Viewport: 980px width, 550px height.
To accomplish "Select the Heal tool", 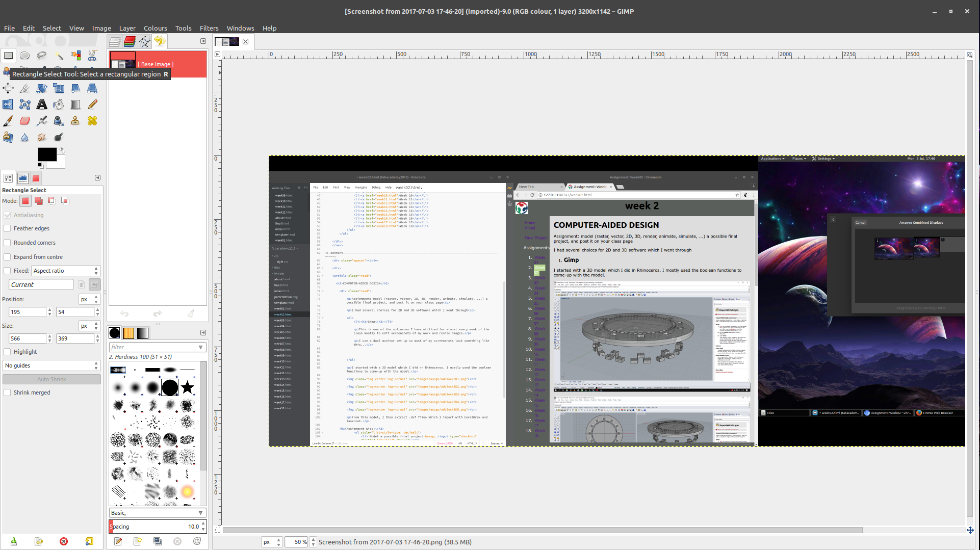I will point(92,121).
